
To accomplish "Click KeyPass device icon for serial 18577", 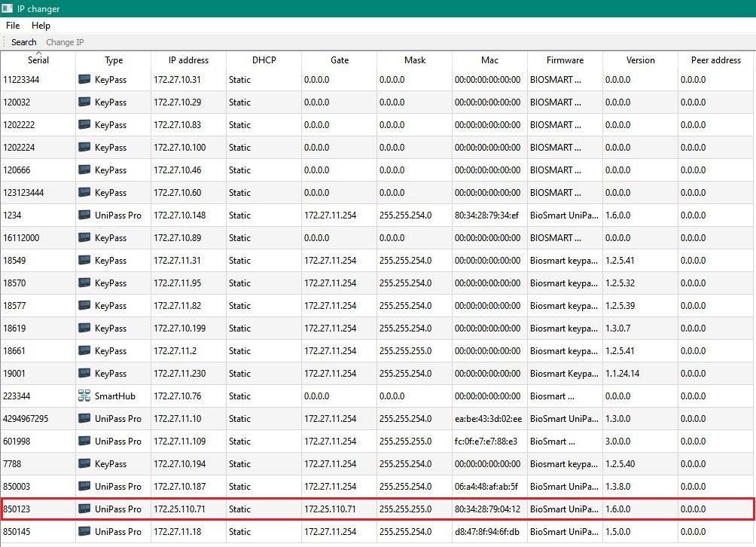I will tap(84, 305).
